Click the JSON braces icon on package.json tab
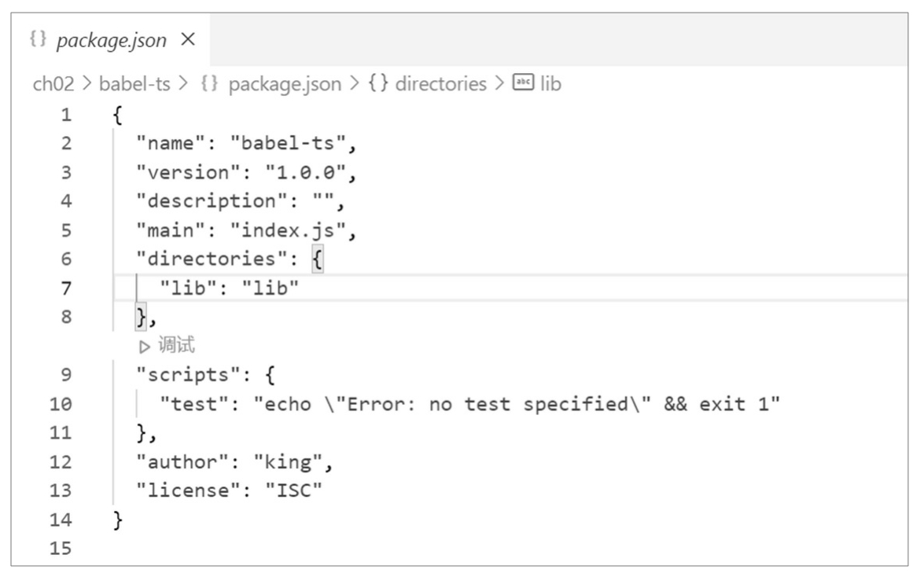This screenshot has height=577, width=924. [x=38, y=39]
